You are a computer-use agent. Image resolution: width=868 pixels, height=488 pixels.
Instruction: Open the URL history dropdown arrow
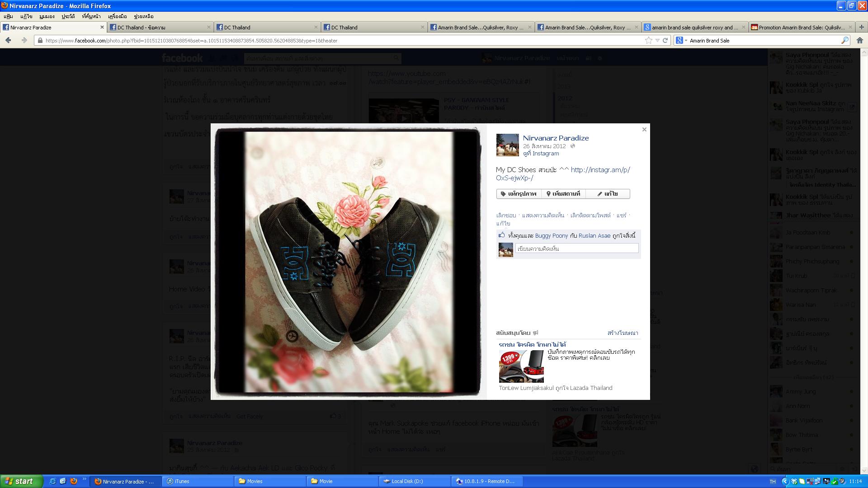point(657,41)
